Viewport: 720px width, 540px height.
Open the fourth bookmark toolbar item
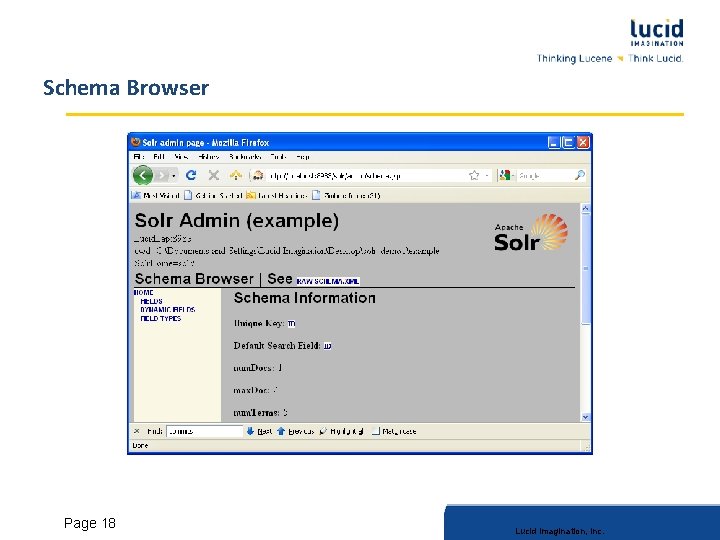point(346,195)
